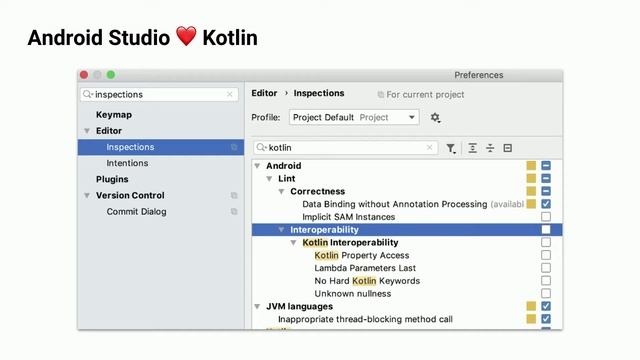Focus the kotlin inspections search field
The width and height of the screenshot is (640, 360).
(345, 147)
